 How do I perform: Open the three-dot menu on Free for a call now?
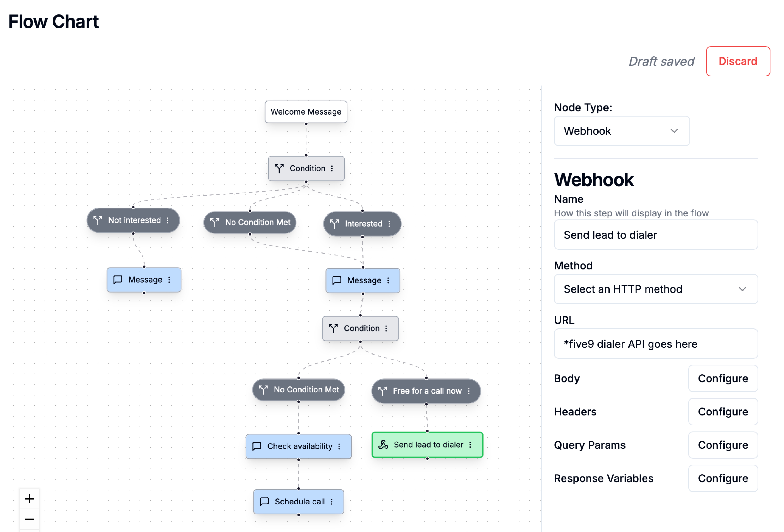(x=469, y=391)
